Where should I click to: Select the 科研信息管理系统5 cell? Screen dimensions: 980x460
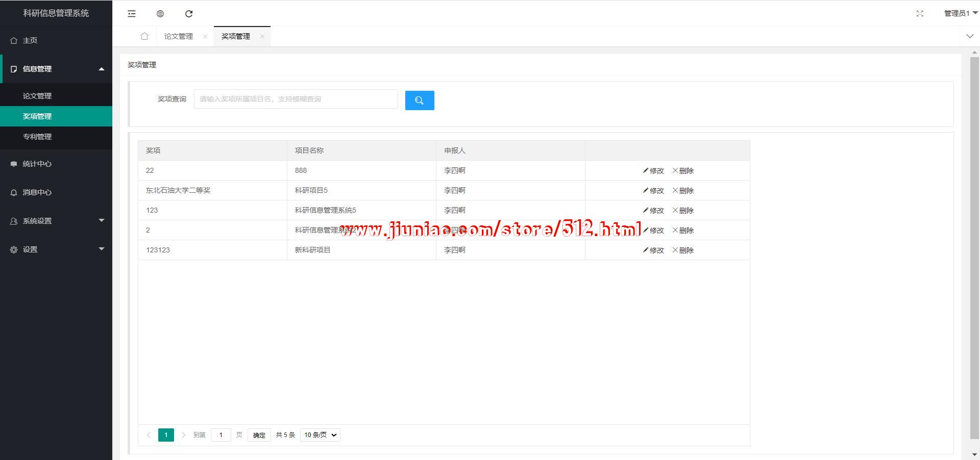coord(361,210)
